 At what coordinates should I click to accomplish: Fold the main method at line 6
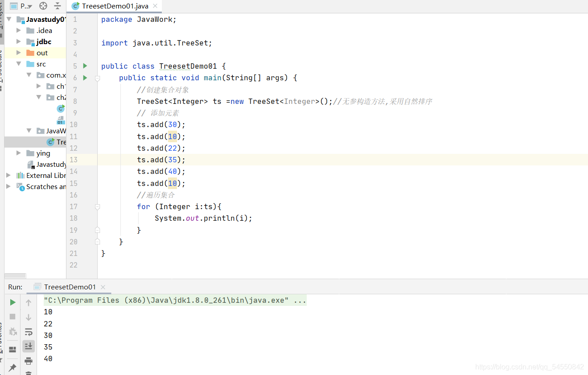pos(97,78)
